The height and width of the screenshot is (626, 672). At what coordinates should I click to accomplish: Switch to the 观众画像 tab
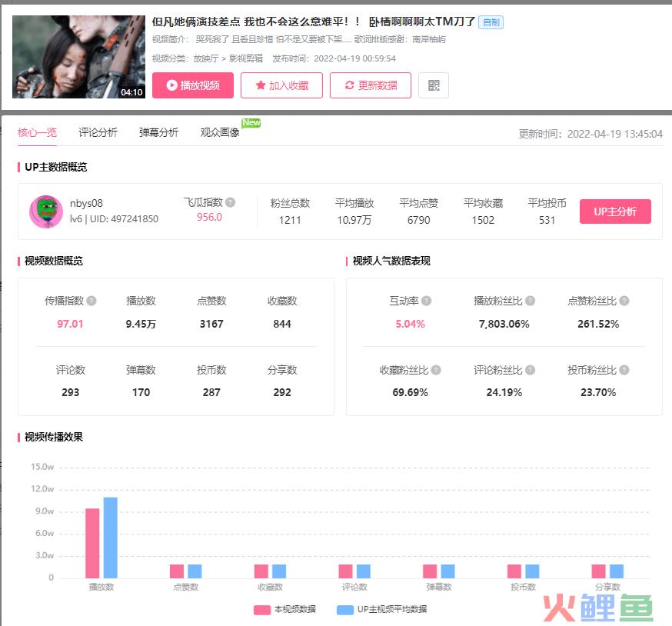click(x=220, y=132)
